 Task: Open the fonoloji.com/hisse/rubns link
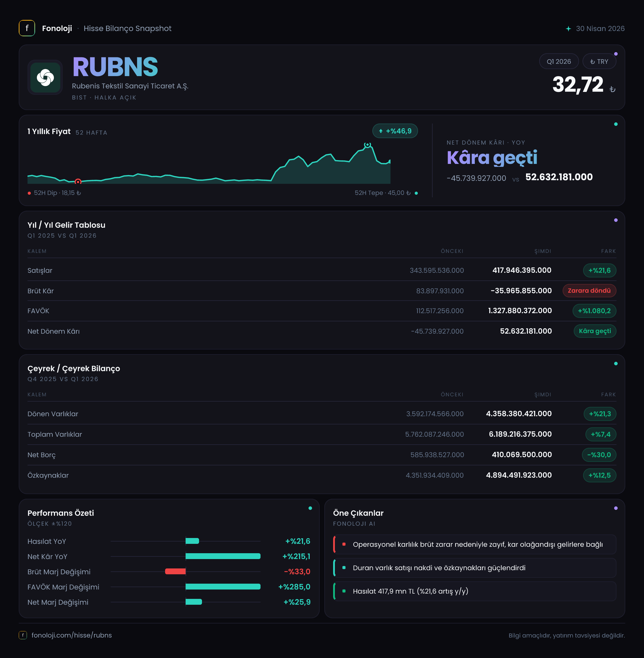[72, 635]
